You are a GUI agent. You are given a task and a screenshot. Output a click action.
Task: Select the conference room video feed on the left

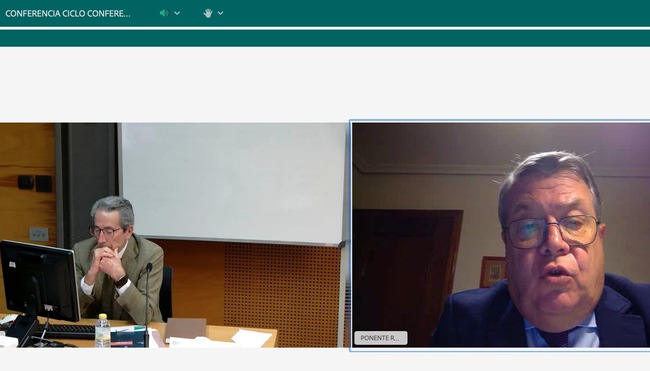pos(174,235)
